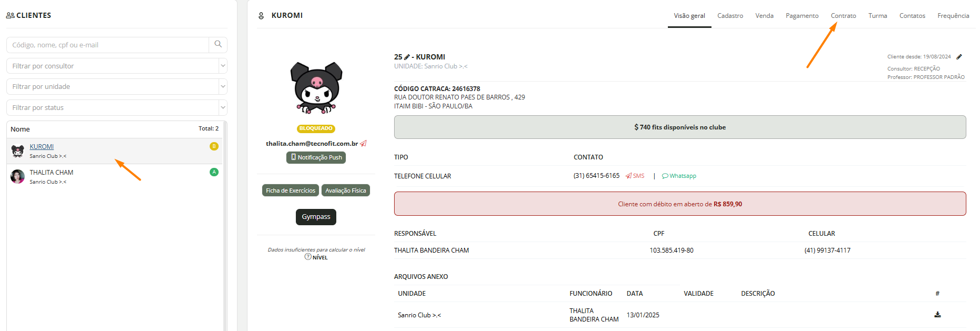
Task: Switch to Visão geral tab
Action: [x=689, y=16]
